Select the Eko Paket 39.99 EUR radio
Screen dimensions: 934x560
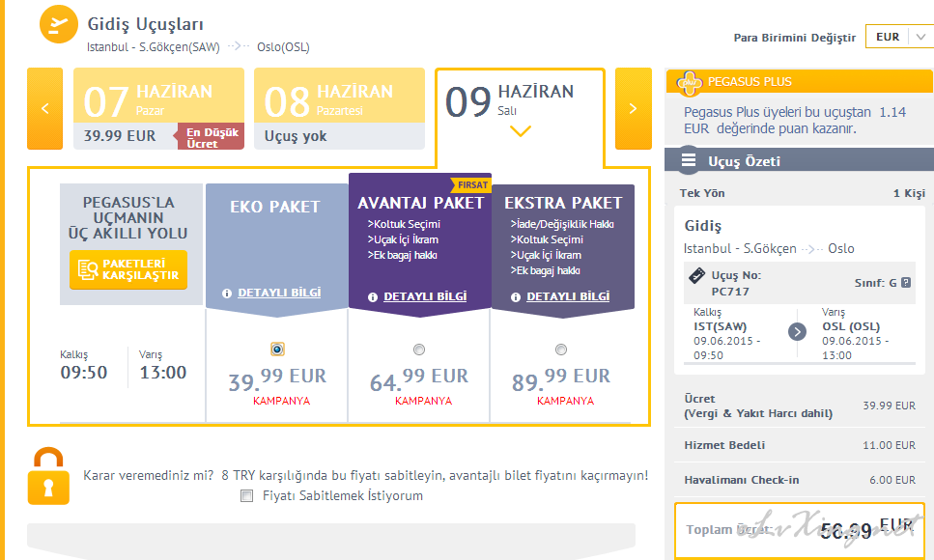tap(277, 350)
